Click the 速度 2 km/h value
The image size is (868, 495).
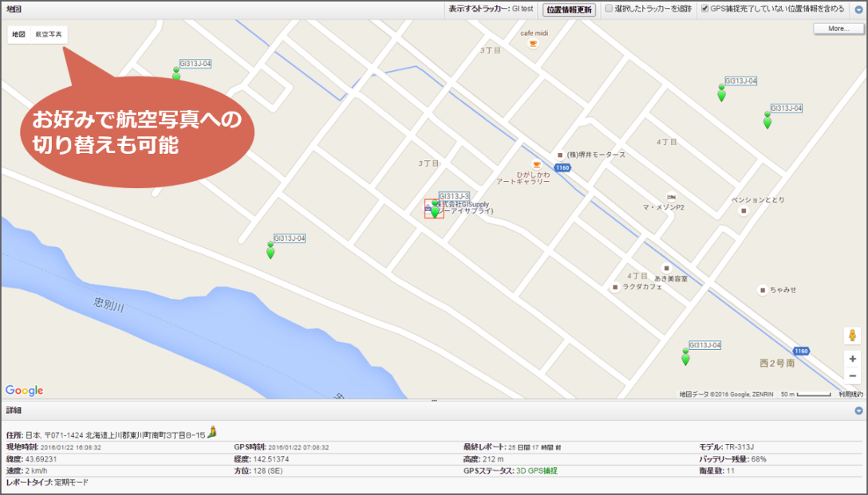[37, 470]
